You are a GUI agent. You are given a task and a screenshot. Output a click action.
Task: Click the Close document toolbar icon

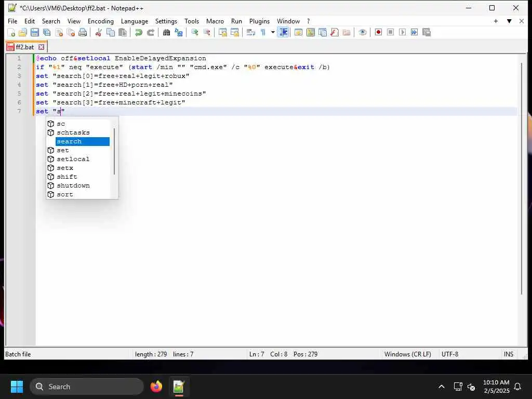pyautogui.click(x=59, y=33)
